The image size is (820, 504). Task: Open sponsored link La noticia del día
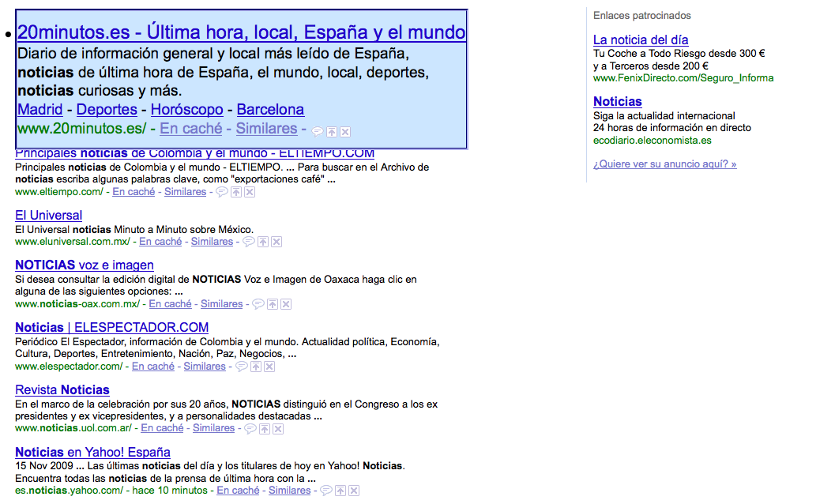point(641,39)
